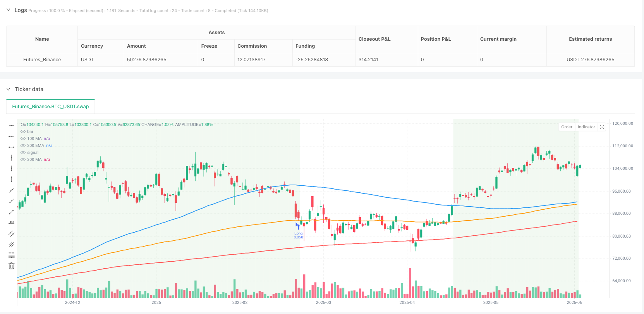Toggle the 300 MA eye icon

23,160
